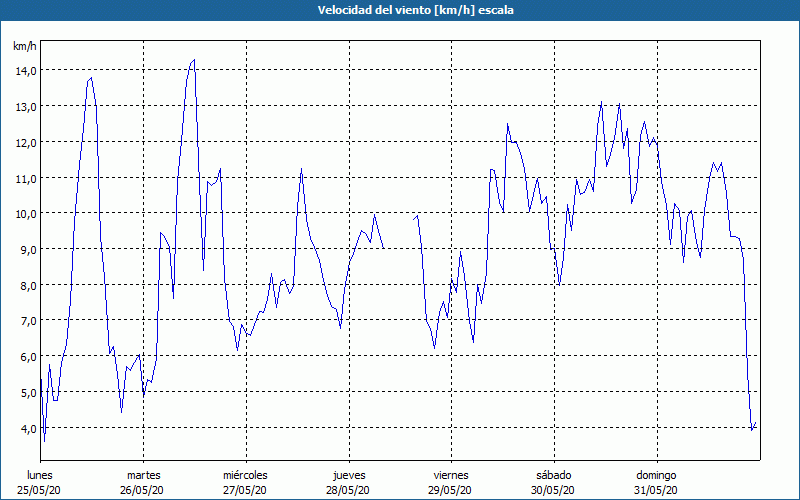The height and width of the screenshot is (500, 800).
Task: Click the 'km/h' unit label
Action: point(24,46)
